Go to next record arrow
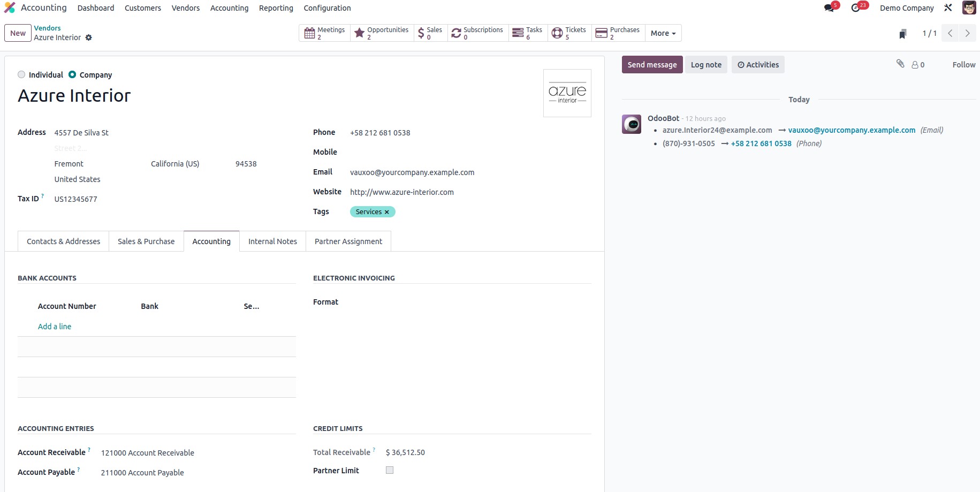 [967, 33]
